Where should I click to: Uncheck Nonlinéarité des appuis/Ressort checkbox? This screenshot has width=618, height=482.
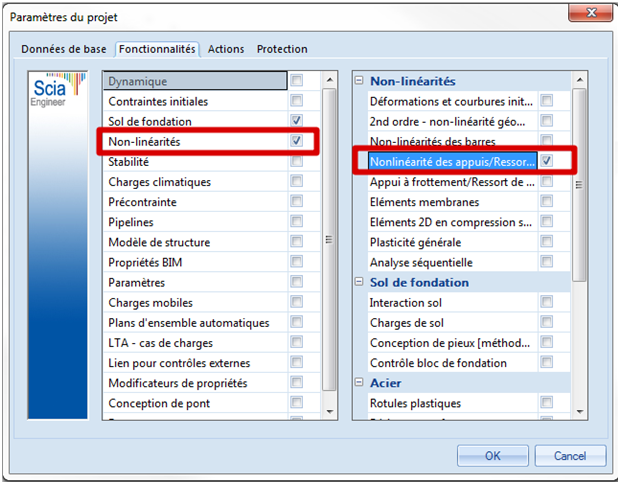coord(547,161)
